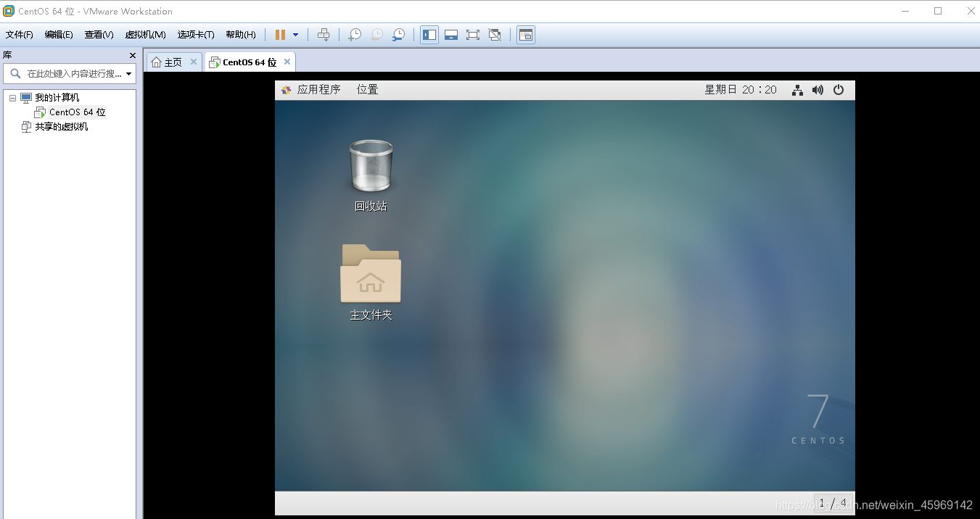Select 我的计算机 in the library tree
The height and width of the screenshot is (519, 980).
click(x=57, y=98)
